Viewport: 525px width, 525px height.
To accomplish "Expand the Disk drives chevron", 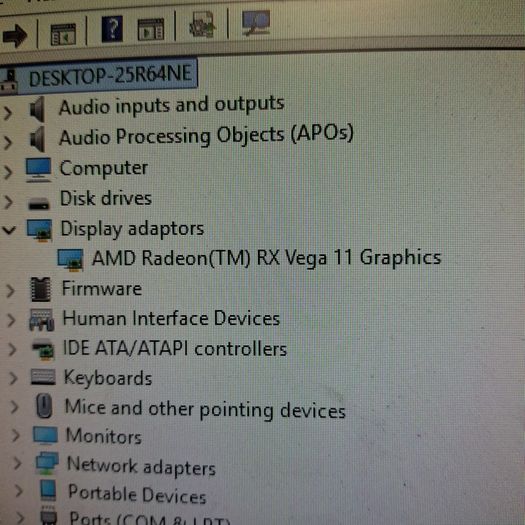I will click(8, 202).
